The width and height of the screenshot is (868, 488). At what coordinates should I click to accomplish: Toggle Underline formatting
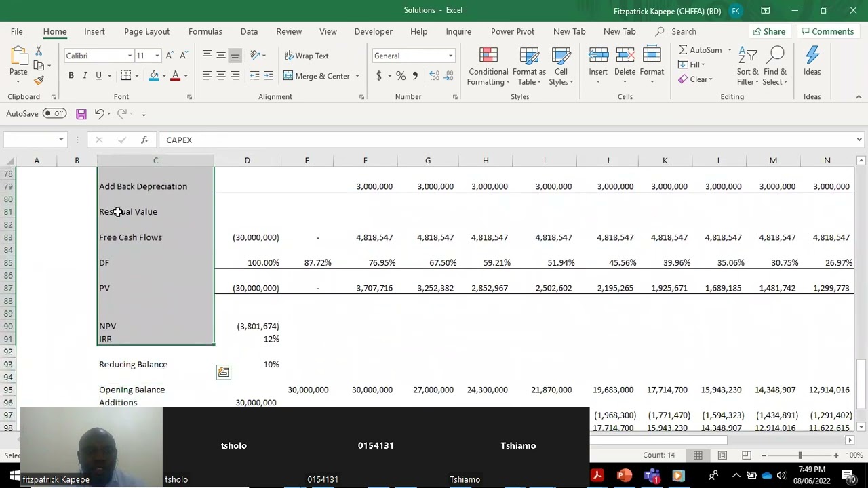(x=98, y=76)
